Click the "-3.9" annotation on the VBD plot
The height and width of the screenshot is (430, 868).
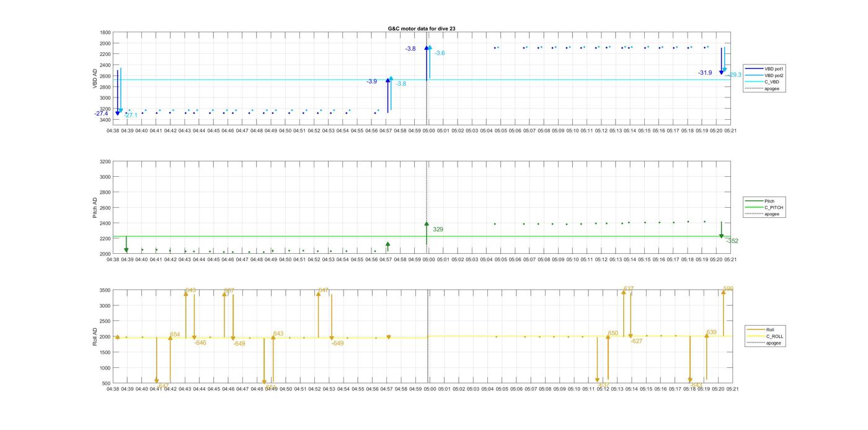pos(371,81)
